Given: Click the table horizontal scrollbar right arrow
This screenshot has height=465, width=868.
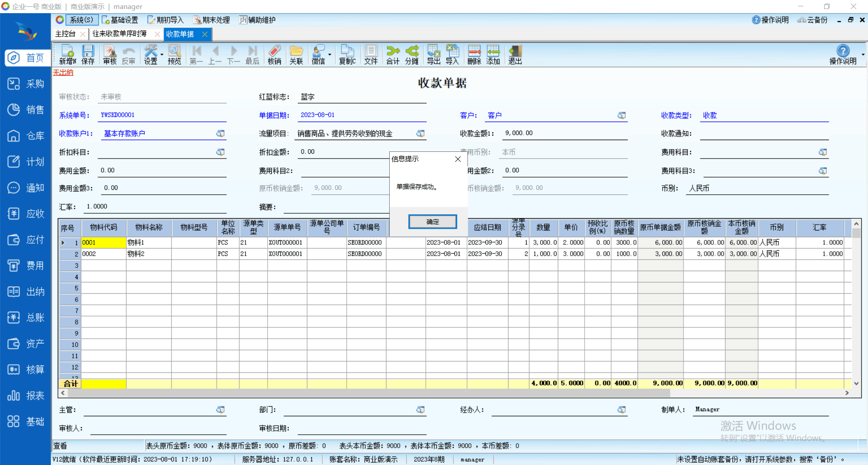Looking at the screenshot, I should 847,393.
